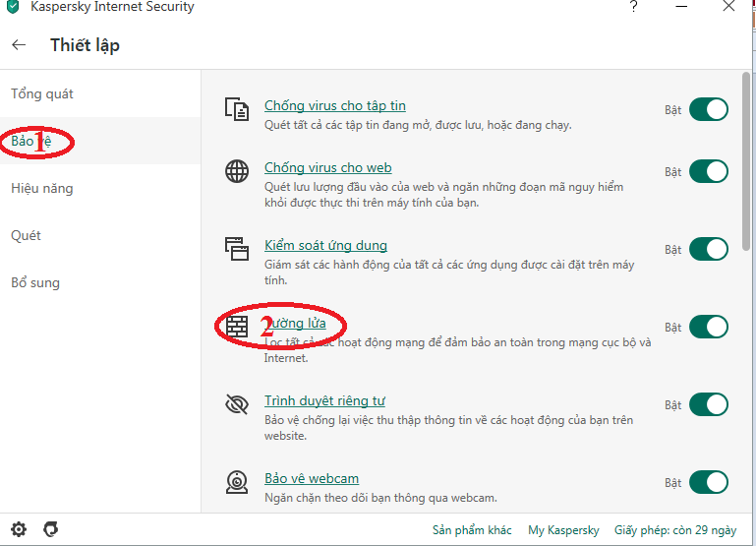756x546 pixels.
Task: Go back using the left arrow
Action: click(19, 45)
